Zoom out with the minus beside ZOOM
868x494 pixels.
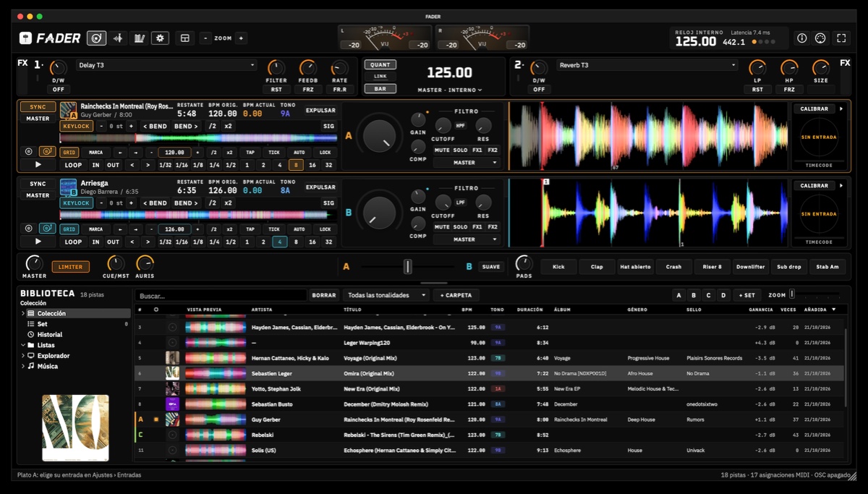pyautogui.click(x=206, y=38)
